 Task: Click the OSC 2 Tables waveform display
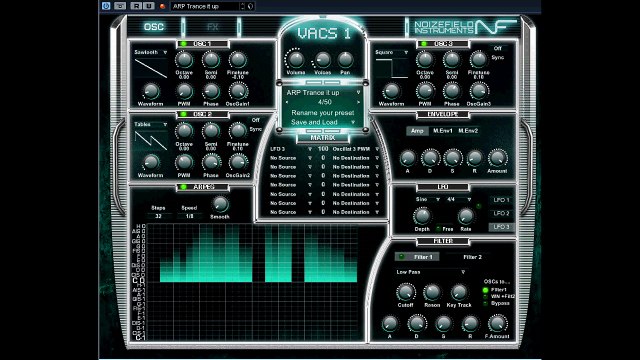click(151, 140)
